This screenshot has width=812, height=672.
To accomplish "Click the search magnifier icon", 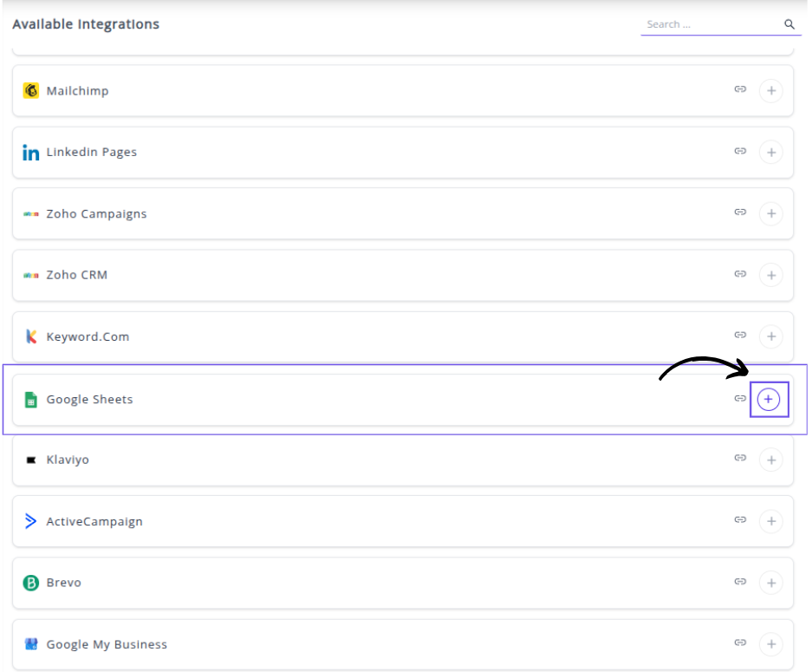I will coord(789,24).
